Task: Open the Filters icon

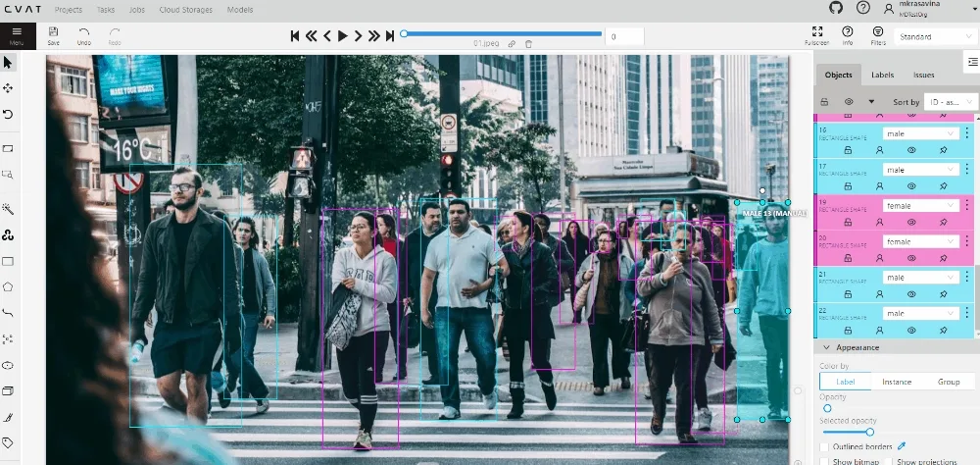Action: [x=877, y=35]
